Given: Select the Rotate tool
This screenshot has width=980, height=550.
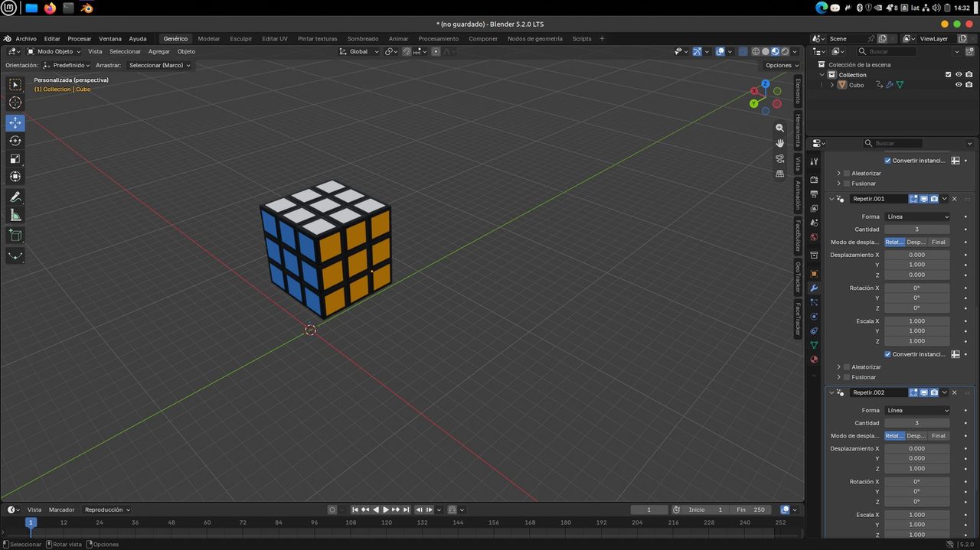Looking at the screenshot, I should (x=15, y=141).
